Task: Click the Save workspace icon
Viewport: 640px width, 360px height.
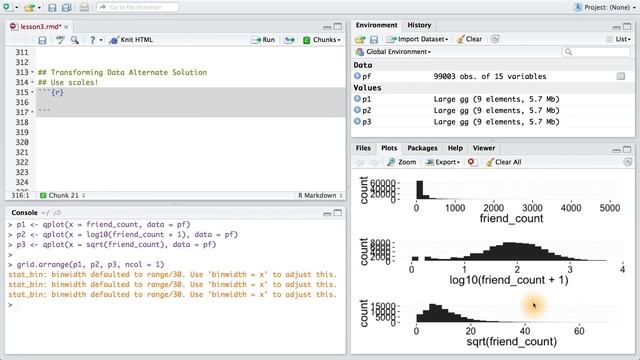Action: (374, 39)
